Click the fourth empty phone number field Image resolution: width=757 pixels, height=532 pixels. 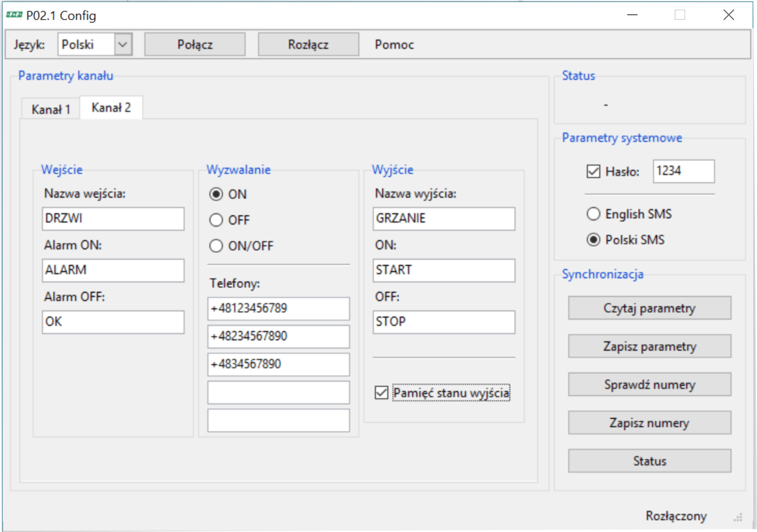coord(278,393)
